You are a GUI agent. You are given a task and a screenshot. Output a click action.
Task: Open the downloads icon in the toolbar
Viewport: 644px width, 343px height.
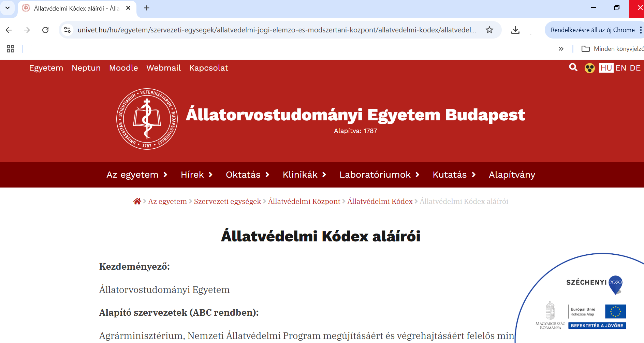coord(515,30)
